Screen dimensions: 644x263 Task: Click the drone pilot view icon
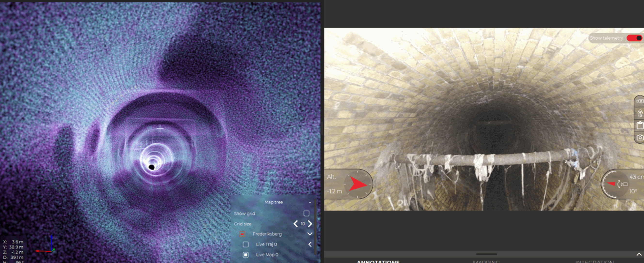coord(640,113)
